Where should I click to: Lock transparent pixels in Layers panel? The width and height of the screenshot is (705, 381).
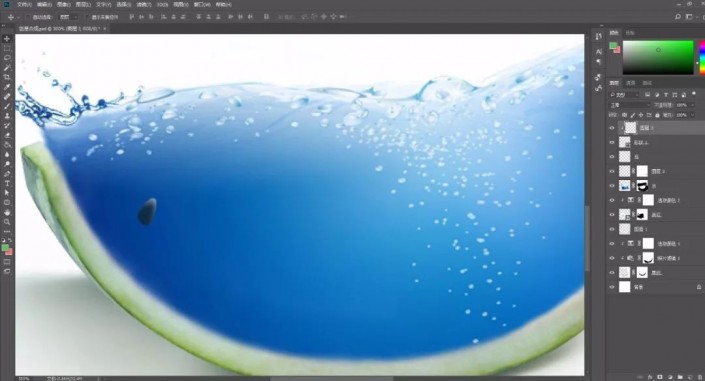point(625,116)
